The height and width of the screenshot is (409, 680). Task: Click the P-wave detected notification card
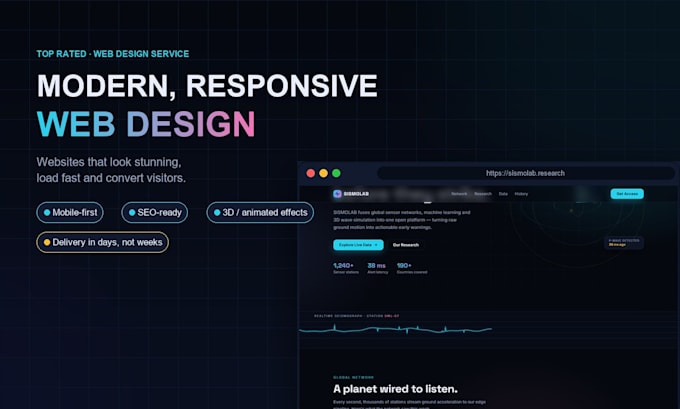click(x=624, y=242)
